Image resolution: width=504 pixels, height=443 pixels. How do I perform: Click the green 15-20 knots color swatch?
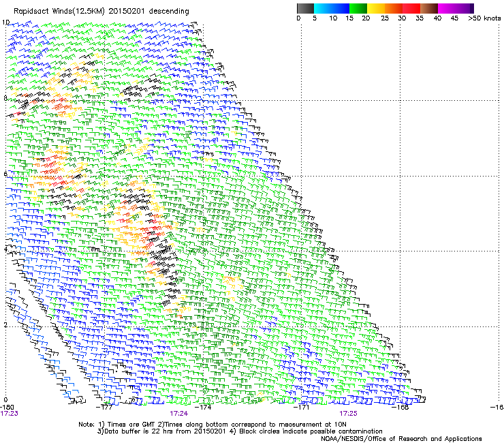(x=358, y=8)
